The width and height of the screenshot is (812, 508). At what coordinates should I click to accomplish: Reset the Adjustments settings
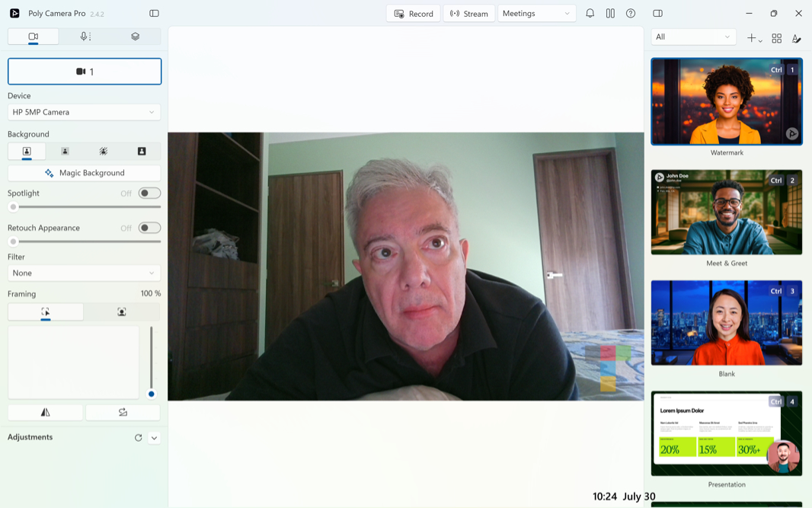[138, 438]
